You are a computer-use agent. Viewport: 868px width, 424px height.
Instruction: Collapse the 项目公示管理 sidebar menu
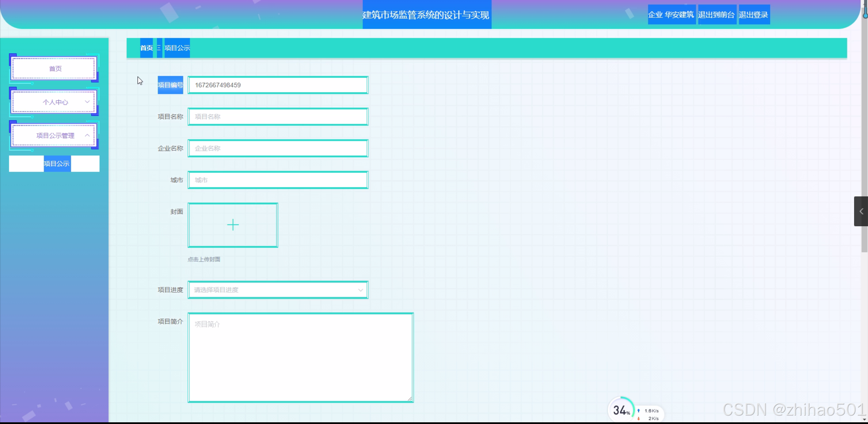(x=54, y=136)
